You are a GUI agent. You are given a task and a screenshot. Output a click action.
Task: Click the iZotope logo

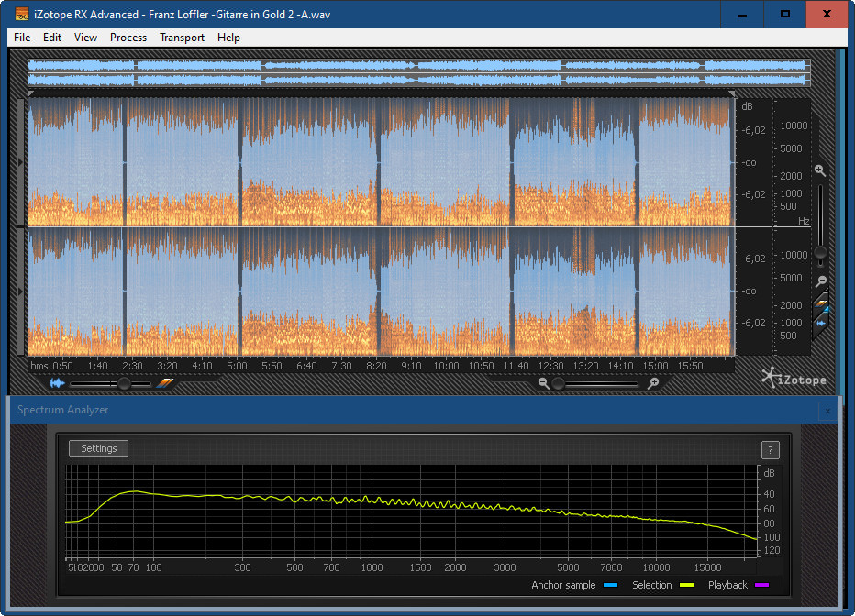point(794,377)
